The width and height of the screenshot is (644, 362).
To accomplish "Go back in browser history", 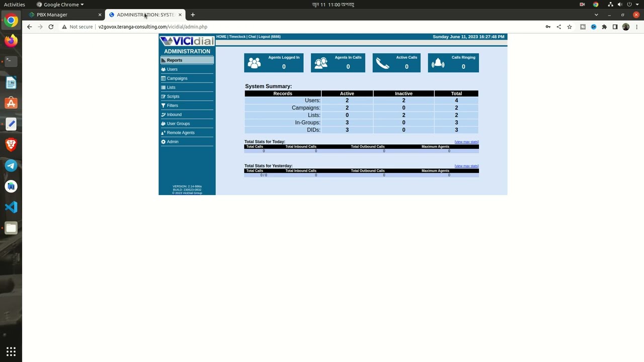I will [29, 27].
